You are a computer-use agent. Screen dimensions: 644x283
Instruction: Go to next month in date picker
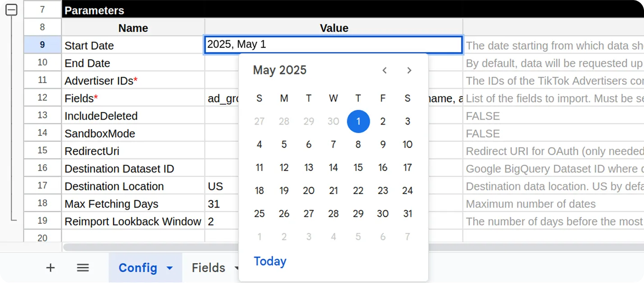coord(409,70)
